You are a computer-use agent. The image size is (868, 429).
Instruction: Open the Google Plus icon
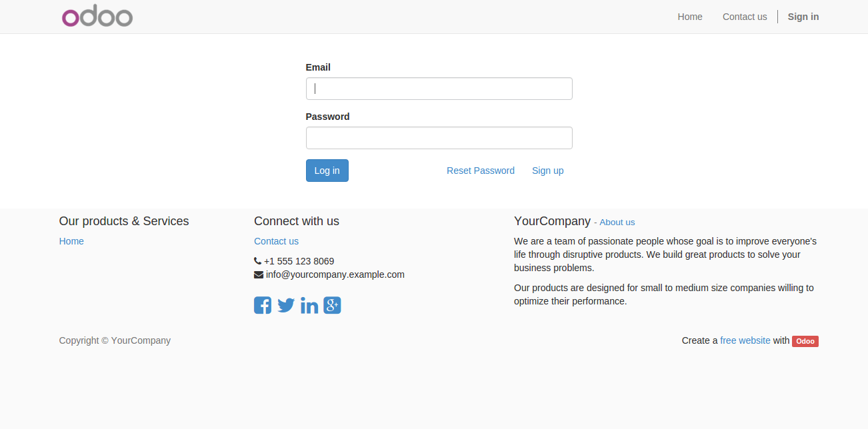[332, 305]
